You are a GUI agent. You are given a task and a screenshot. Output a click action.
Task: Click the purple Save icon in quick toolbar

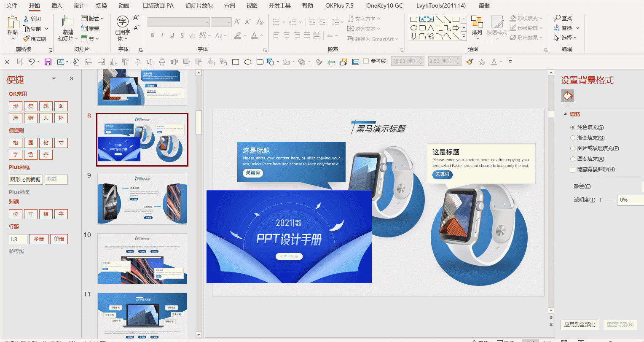coord(48,62)
